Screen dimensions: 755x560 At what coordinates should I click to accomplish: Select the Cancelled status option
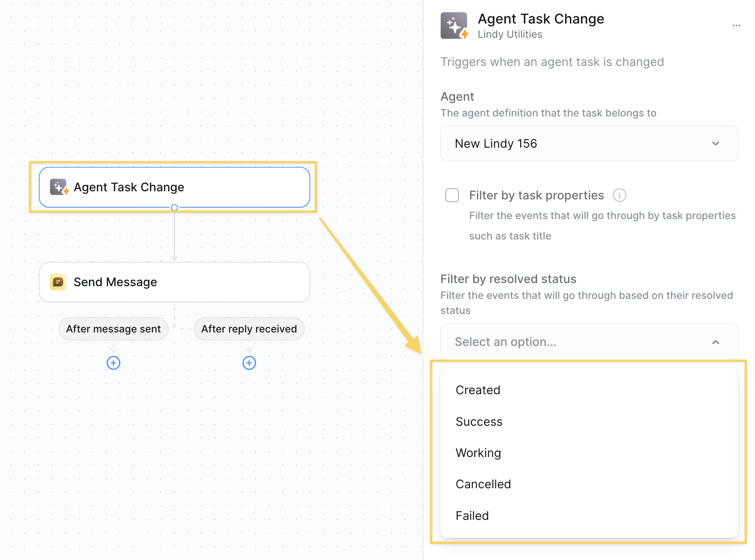pyautogui.click(x=483, y=484)
